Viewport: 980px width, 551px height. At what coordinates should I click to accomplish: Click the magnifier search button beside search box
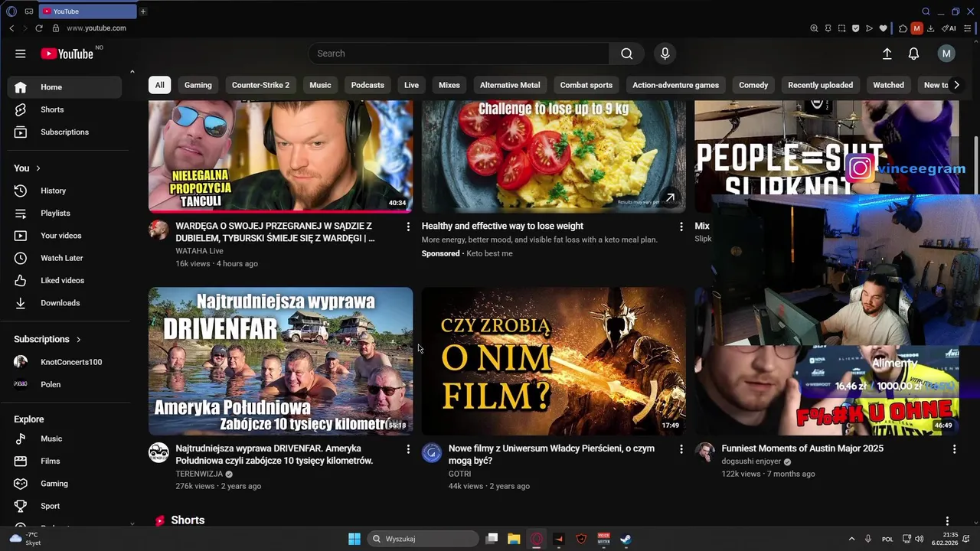(627, 54)
